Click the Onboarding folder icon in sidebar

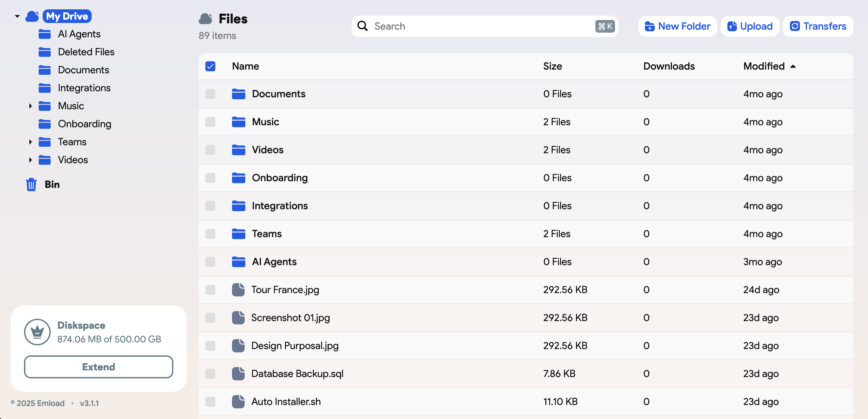[44, 124]
